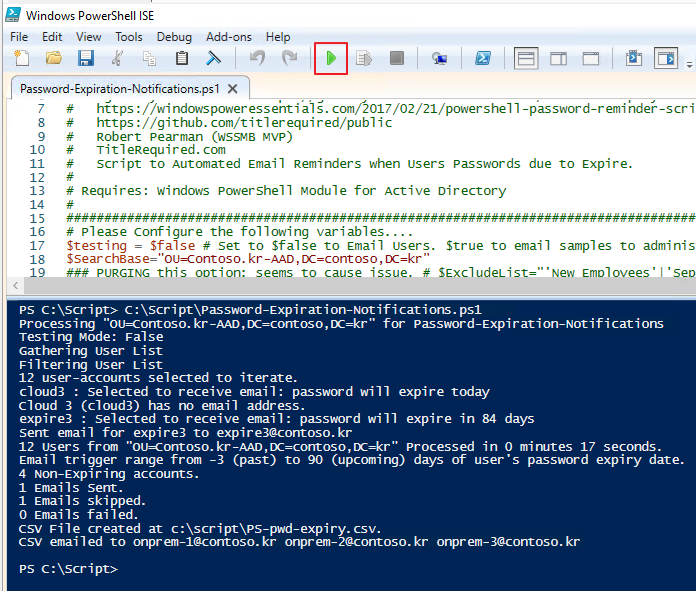Expand the toolbar overflow arrow
Viewport: 696px width, 591px height.
[x=689, y=65]
